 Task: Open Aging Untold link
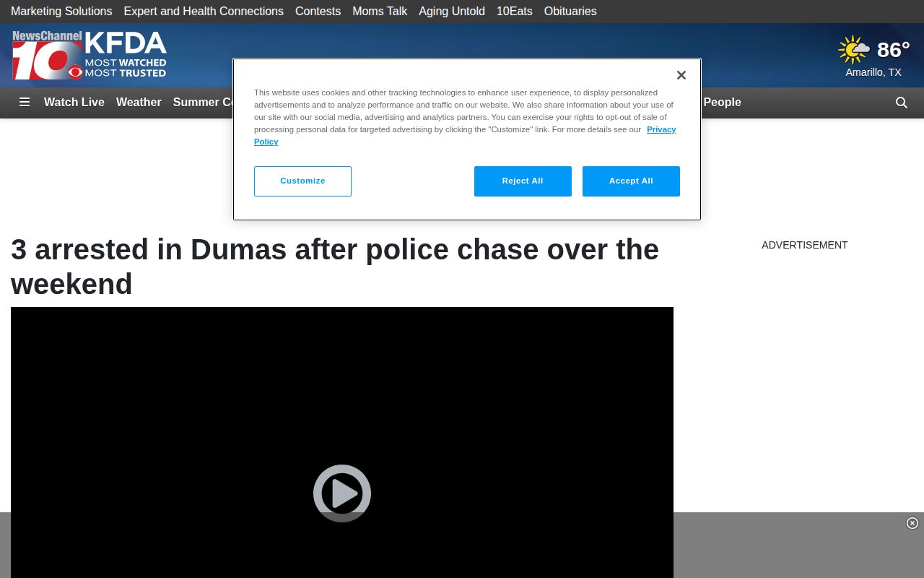[x=452, y=12]
